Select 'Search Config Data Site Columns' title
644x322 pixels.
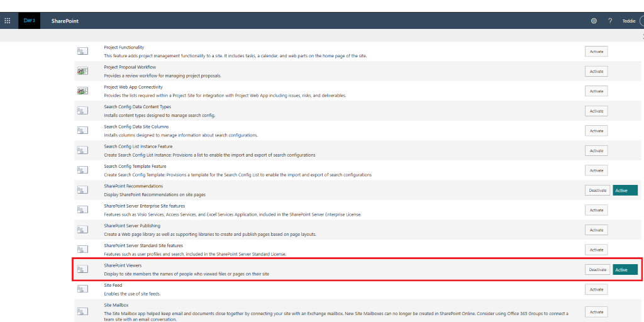point(136,126)
